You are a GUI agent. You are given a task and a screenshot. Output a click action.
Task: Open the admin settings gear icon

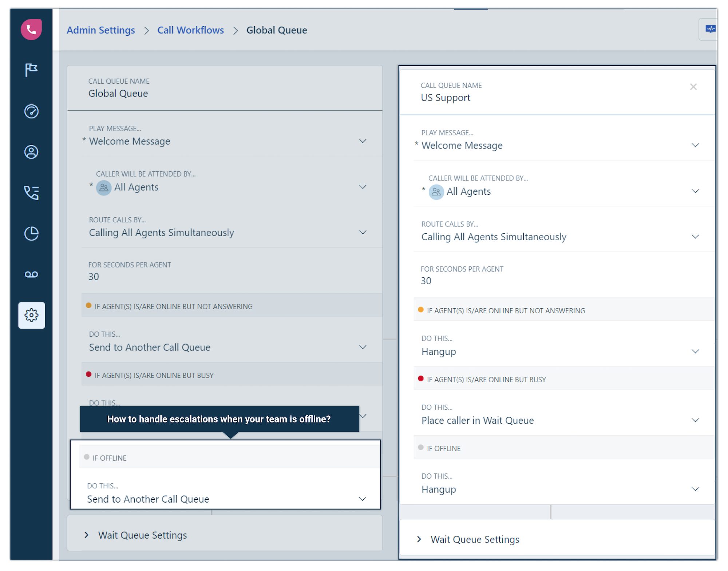pos(32,315)
